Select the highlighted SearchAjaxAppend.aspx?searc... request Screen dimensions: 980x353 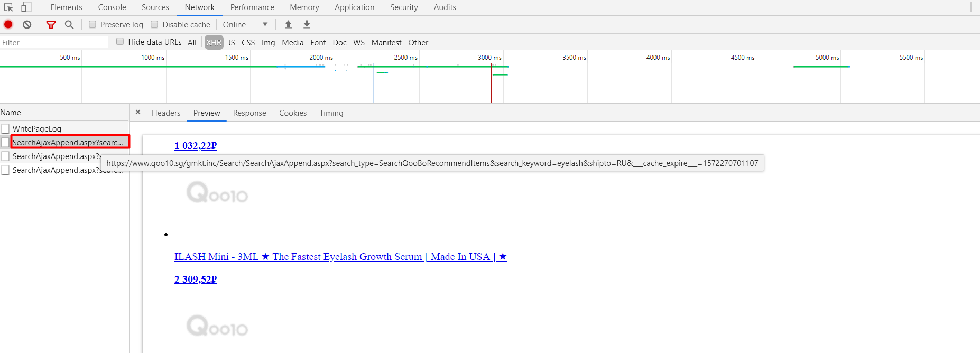(x=64, y=142)
